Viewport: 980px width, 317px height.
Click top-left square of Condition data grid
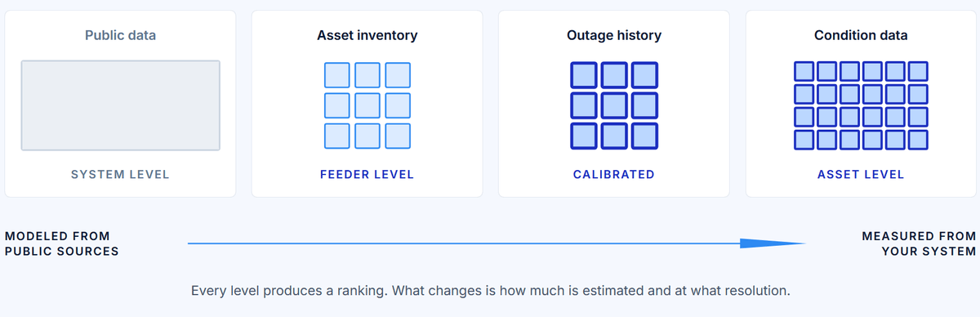[x=804, y=71]
